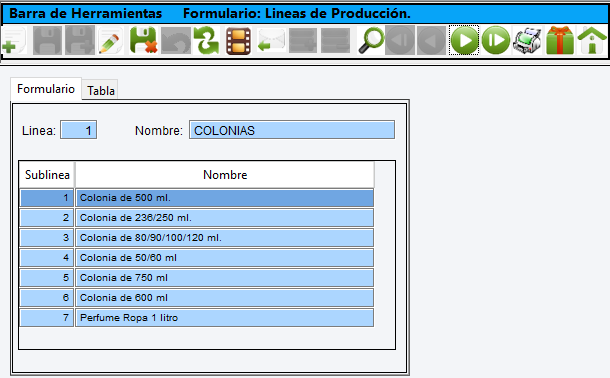Select the Formulario tab
This screenshot has width=610, height=378.
[x=46, y=89]
